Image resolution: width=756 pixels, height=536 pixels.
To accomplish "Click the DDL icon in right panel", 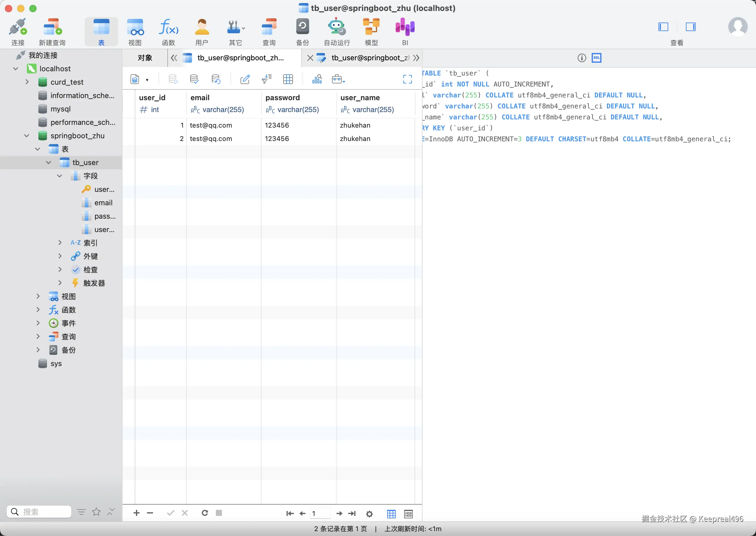I will [596, 58].
